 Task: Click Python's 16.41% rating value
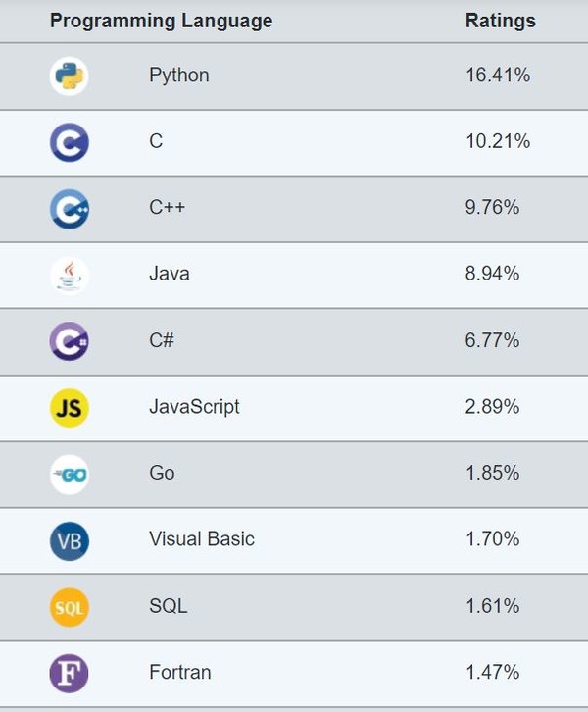497,76
